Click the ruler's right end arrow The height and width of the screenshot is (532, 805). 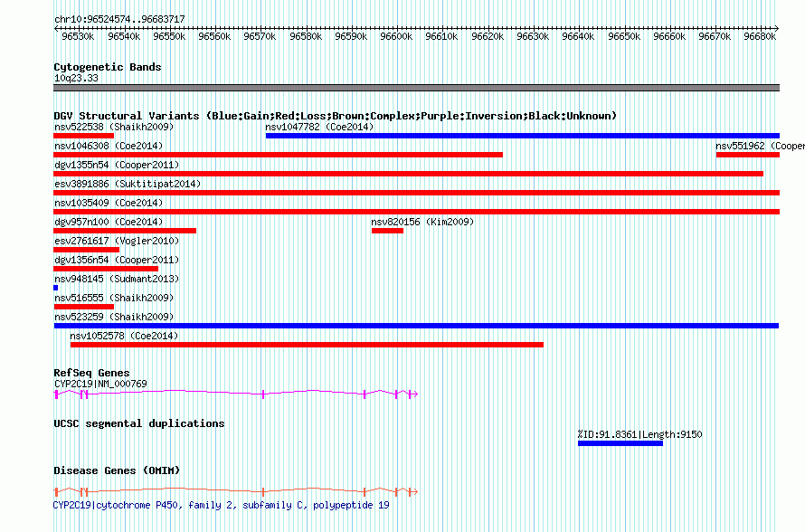(777, 28)
